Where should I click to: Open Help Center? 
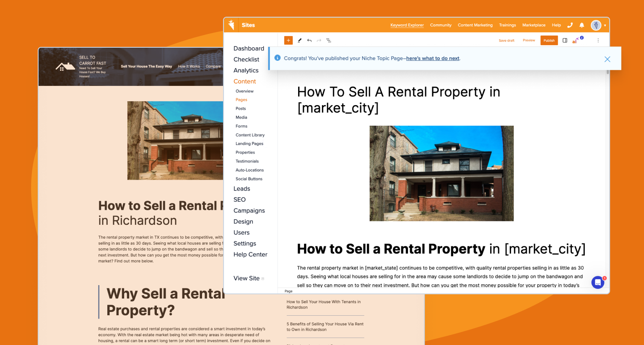(x=250, y=255)
